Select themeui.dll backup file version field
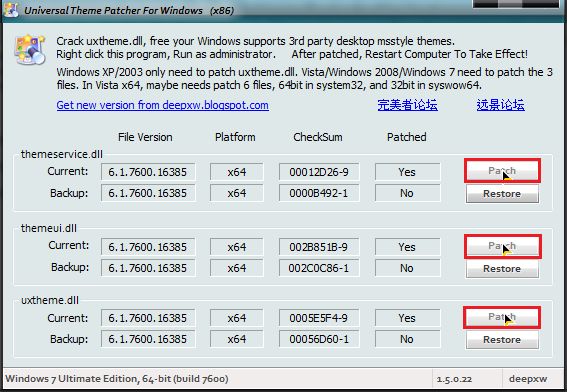Viewport: 567px width, 392px height. [148, 268]
